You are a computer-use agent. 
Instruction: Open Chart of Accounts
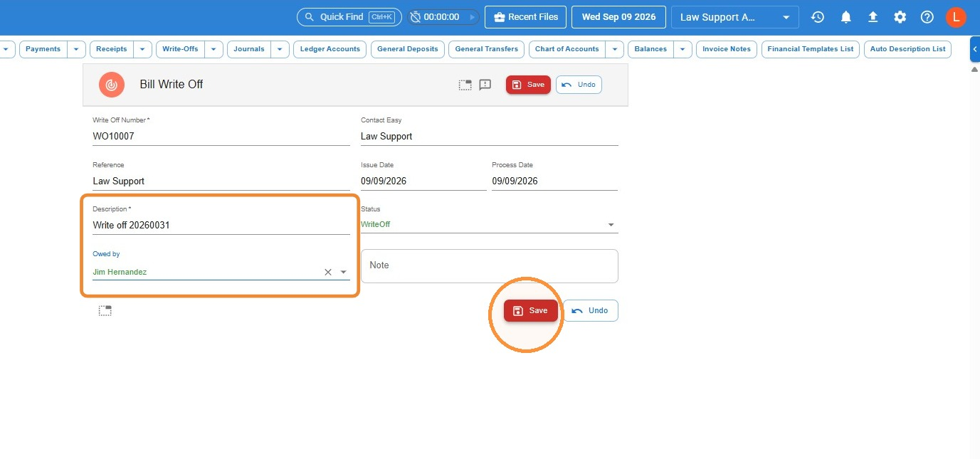[x=567, y=49]
